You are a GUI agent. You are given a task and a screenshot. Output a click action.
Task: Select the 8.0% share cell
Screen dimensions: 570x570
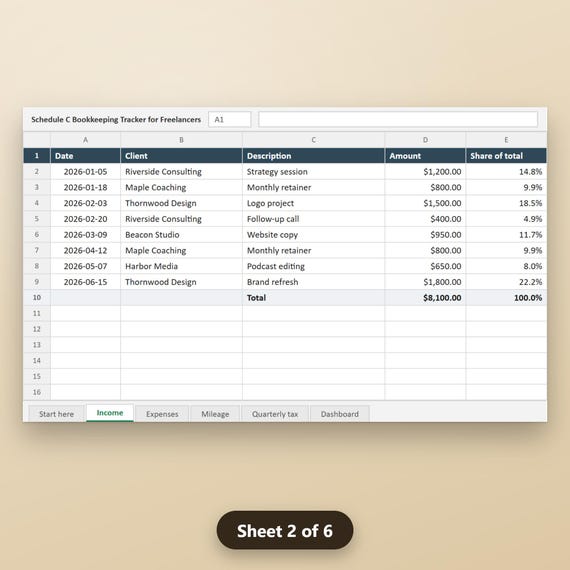click(x=506, y=266)
